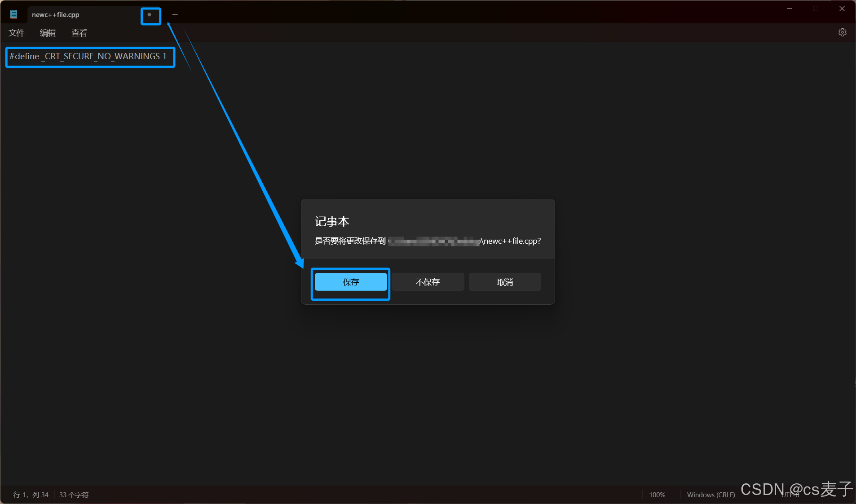Click the dialog message with newc++file.cpp path
Viewport: 856px width, 504px height.
[x=428, y=241]
